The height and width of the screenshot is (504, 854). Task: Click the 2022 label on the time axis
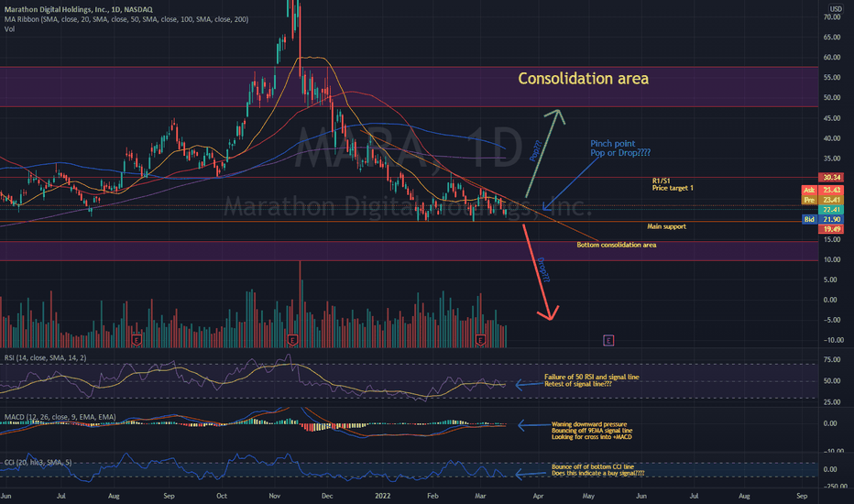pos(383,496)
